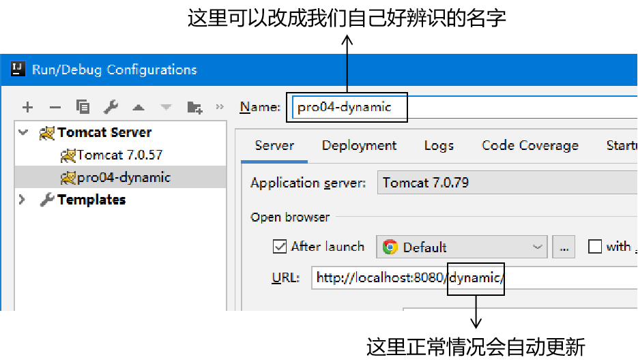Copy the selected configuration

coord(83,107)
